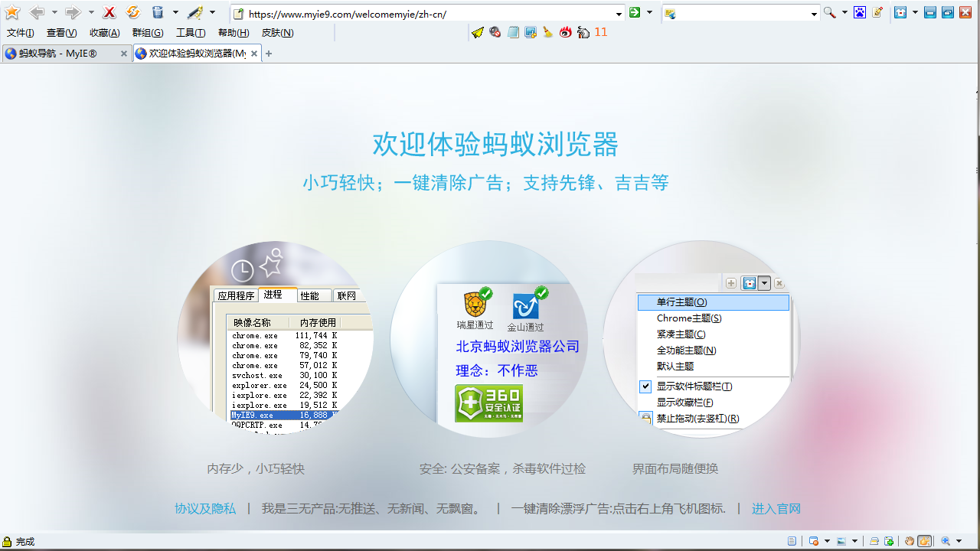Click the Baidu paw icon
Screen dimensions: 980x551
[860, 13]
